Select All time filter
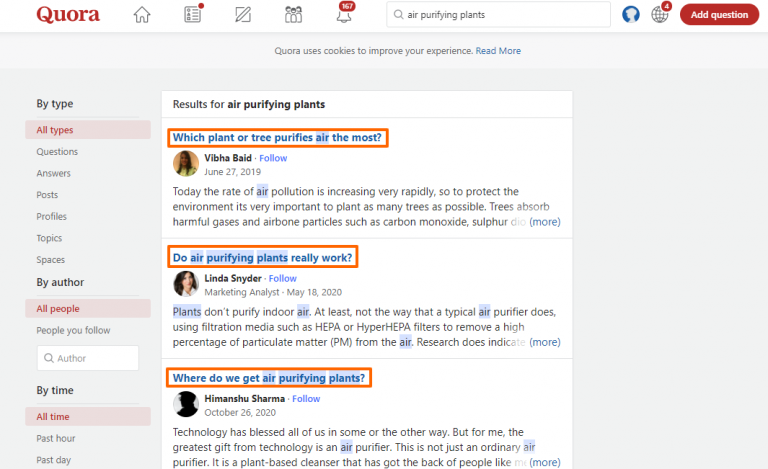This screenshot has height=469, width=768. coord(88,417)
